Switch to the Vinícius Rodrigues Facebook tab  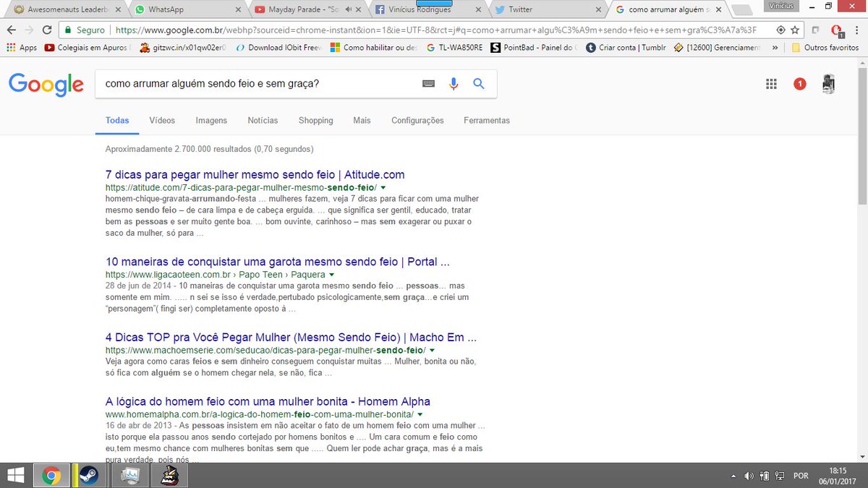[427, 9]
